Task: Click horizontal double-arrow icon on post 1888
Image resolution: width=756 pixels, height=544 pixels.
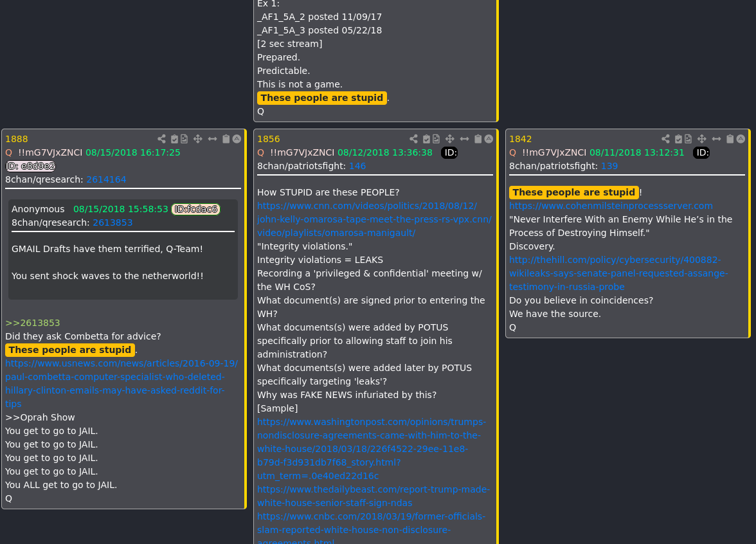Action: pos(212,139)
